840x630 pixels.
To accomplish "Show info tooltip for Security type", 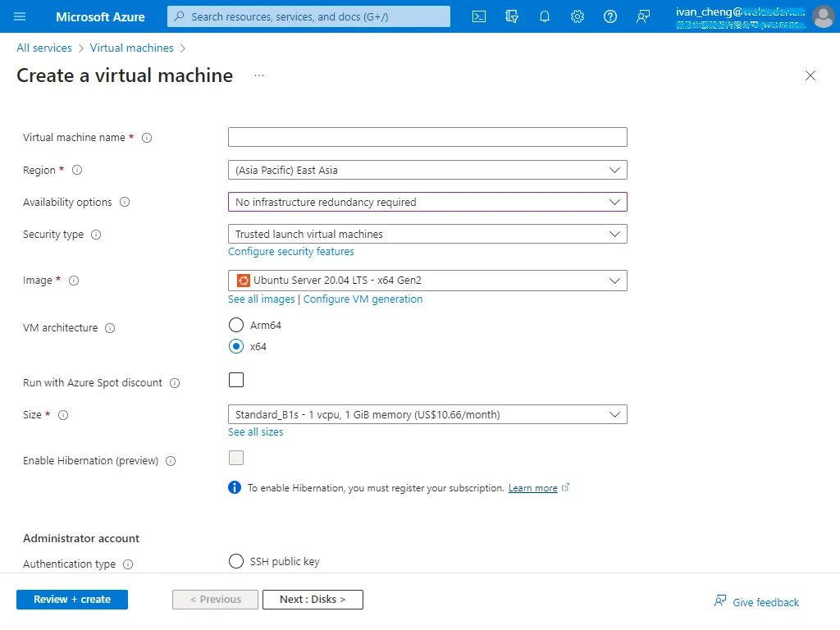I will [x=96, y=234].
